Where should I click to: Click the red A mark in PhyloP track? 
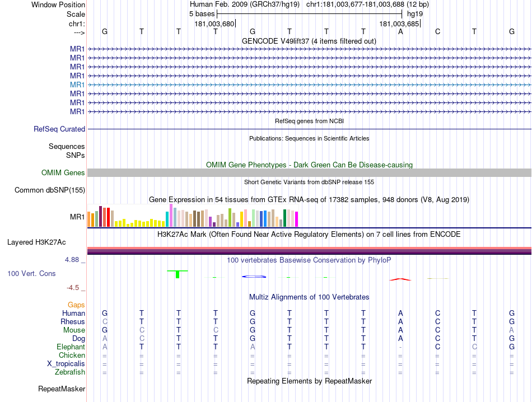click(400, 279)
